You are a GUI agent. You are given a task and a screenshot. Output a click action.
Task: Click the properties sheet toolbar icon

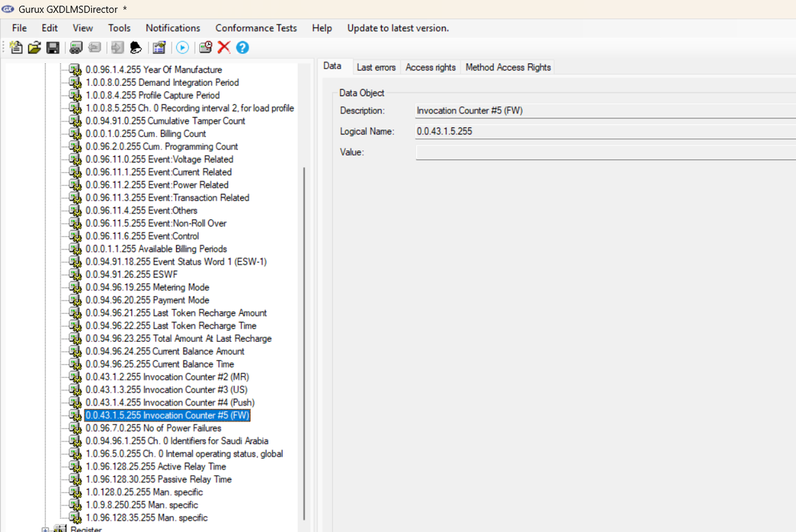[x=160, y=48]
